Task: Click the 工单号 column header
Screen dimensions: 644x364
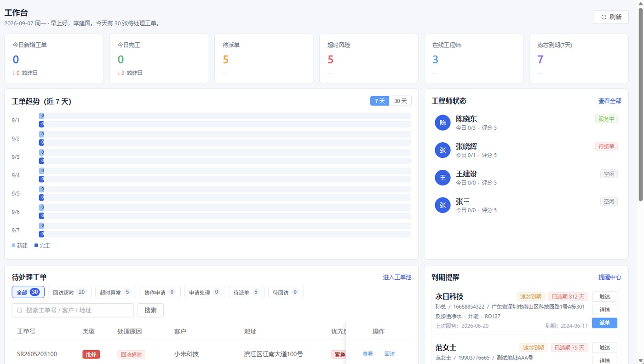Action: tap(26, 331)
